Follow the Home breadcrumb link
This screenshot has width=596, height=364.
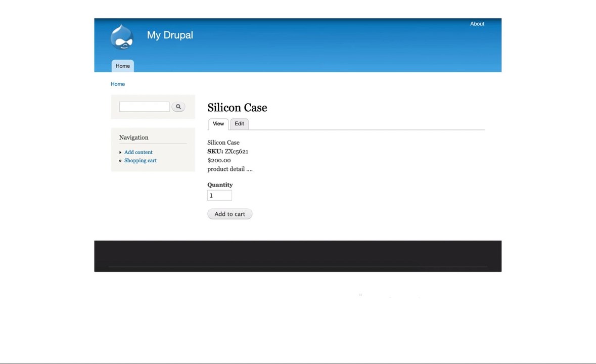(118, 84)
